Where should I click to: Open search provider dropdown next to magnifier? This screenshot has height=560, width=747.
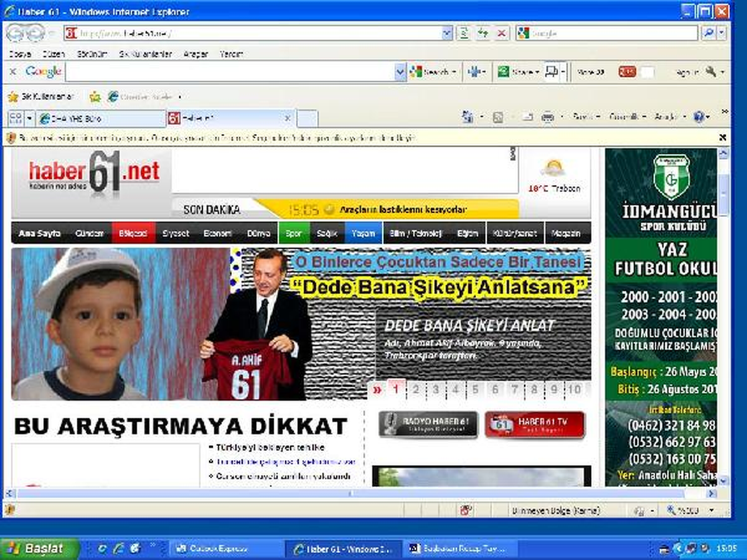coord(722,33)
